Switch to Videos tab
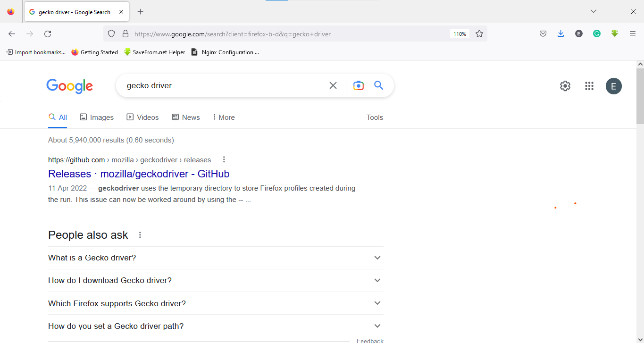Image resolution: width=644 pixels, height=343 pixels. click(x=142, y=117)
